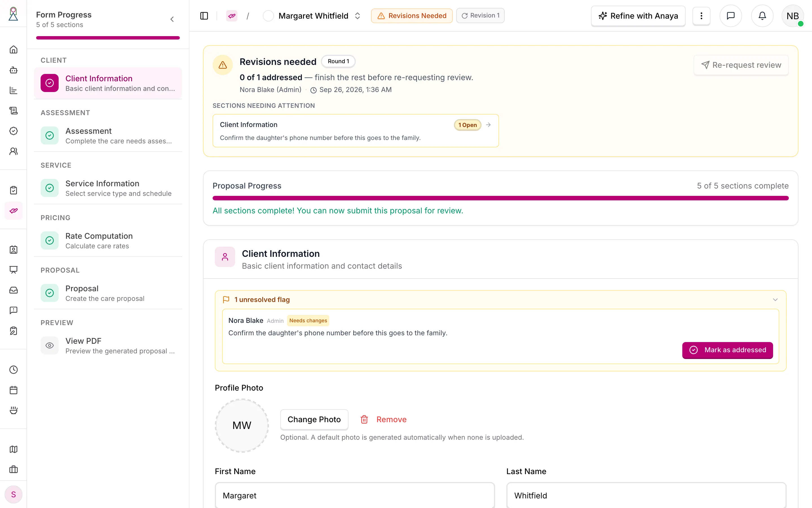Click the Revision 1 badge
This screenshot has height=508, width=812.
tap(480, 16)
